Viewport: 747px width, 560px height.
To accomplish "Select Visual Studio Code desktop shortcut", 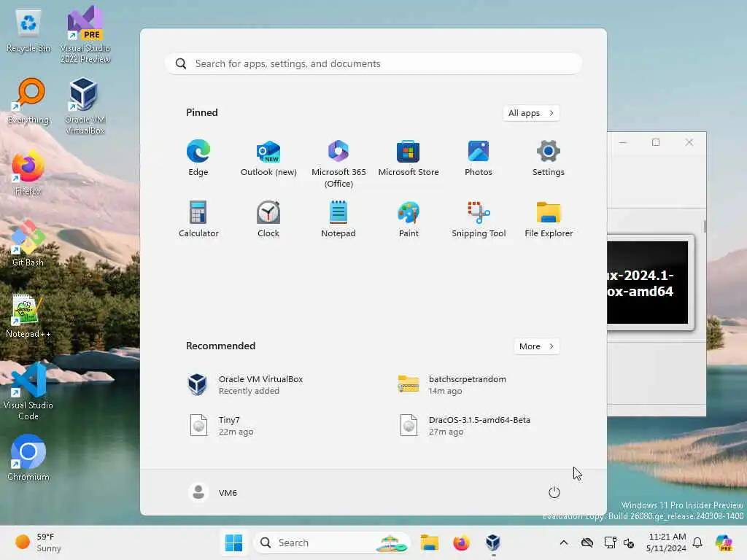I will click(x=28, y=392).
